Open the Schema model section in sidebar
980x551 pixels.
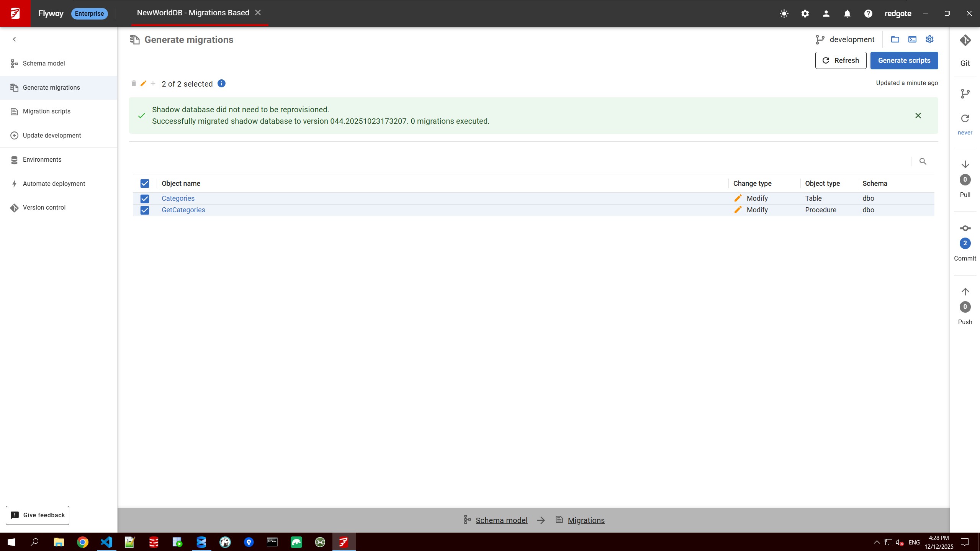pyautogui.click(x=44, y=64)
